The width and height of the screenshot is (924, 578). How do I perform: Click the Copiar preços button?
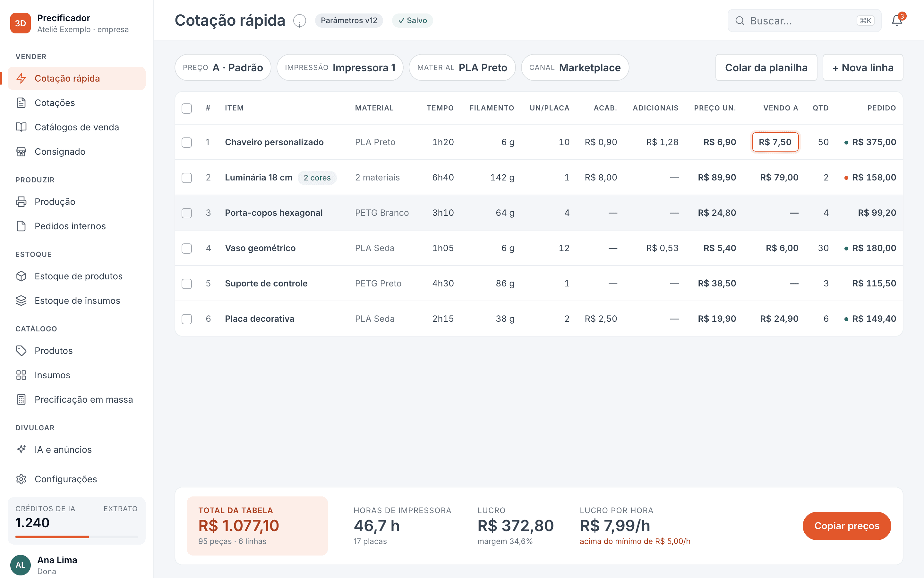coord(846,526)
